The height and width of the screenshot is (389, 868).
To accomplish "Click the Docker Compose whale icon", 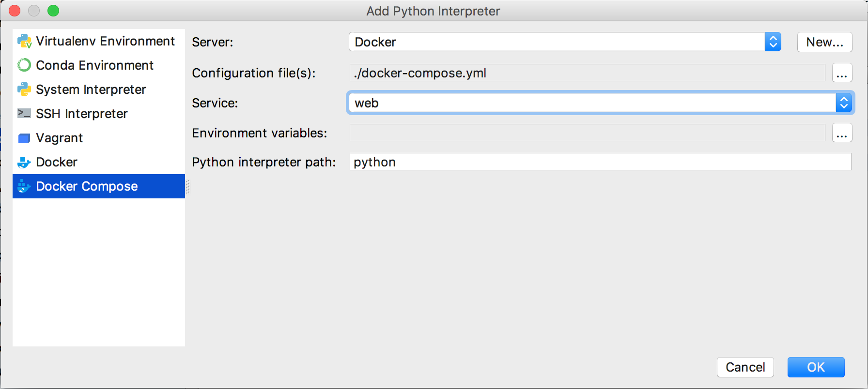I will [24, 186].
